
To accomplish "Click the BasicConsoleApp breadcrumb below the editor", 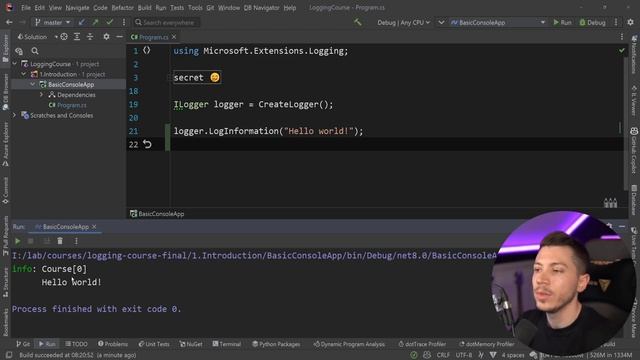I will [157, 214].
